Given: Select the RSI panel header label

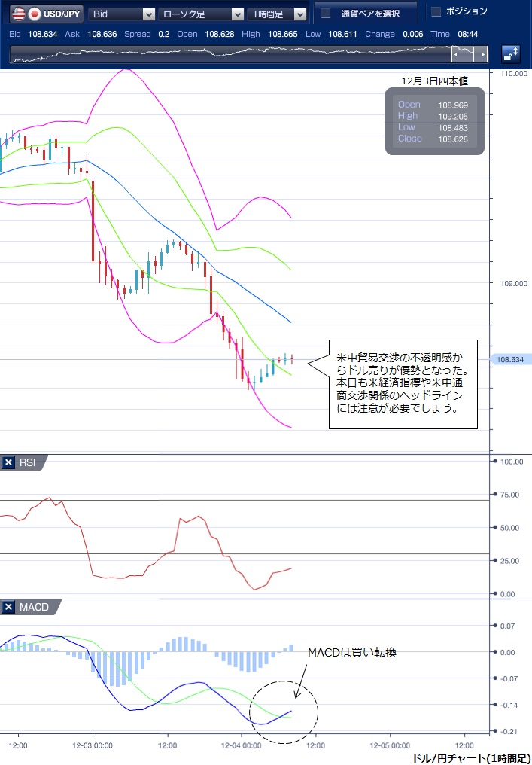Looking at the screenshot, I should tap(27, 463).
